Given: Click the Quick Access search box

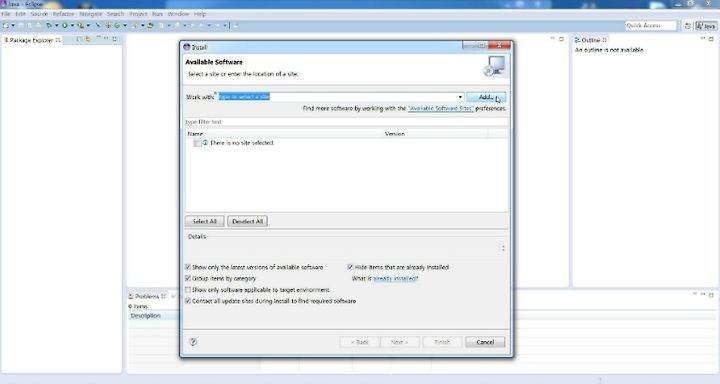Looking at the screenshot, I should pyautogui.click(x=651, y=26).
